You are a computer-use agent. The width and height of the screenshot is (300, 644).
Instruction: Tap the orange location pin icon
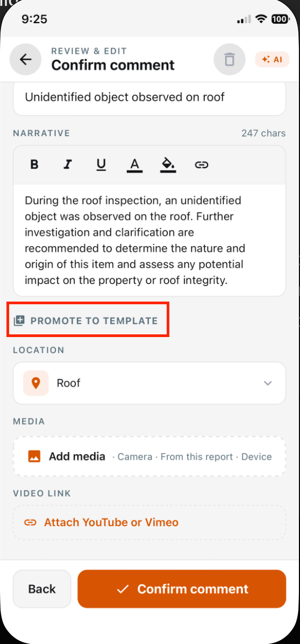tap(36, 383)
